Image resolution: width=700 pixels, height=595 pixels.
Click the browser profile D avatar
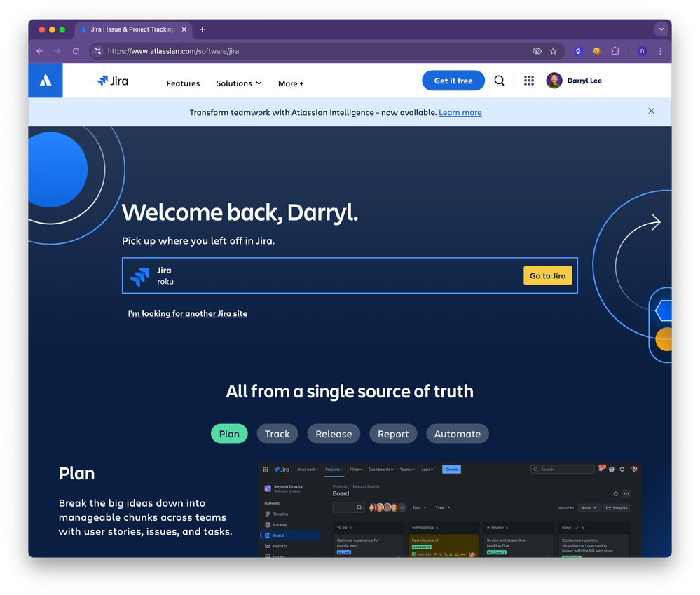point(642,51)
